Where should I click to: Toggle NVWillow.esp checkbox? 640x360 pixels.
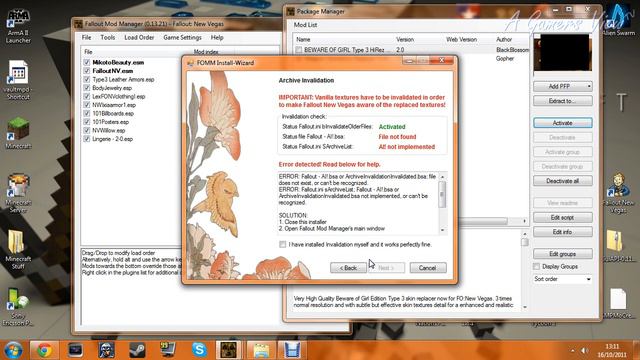pyautogui.click(x=87, y=131)
